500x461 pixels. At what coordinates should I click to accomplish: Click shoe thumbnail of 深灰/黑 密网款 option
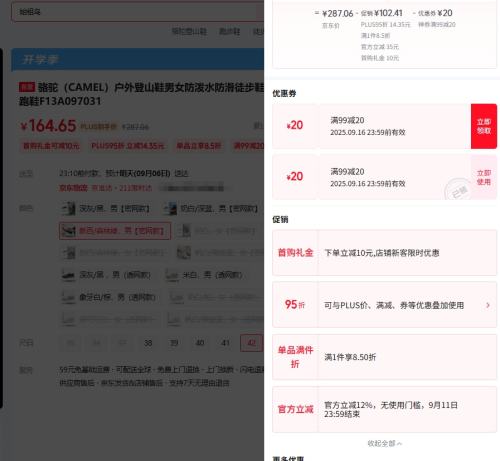coord(69,209)
